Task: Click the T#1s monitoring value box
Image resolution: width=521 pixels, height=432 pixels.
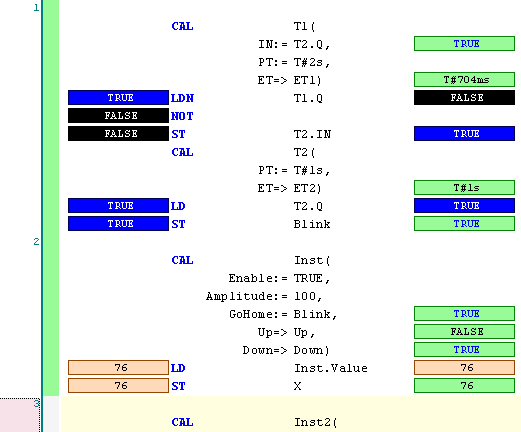Action: click(x=464, y=188)
